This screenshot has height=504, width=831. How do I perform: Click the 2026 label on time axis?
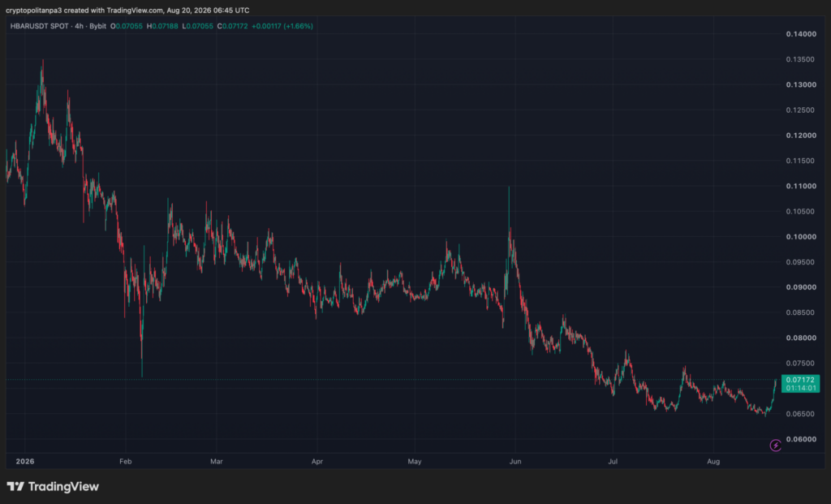point(25,462)
